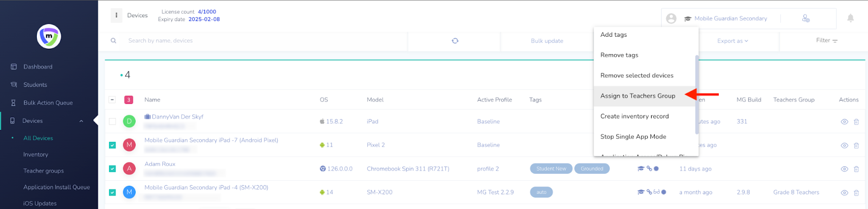The height and width of the screenshot is (209, 868).
Task: Open the Bulk update button
Action: [547, 41]
